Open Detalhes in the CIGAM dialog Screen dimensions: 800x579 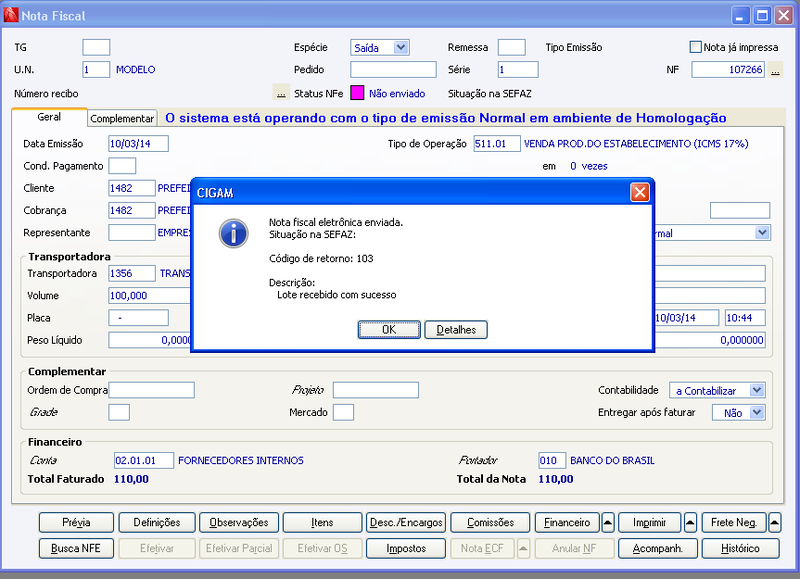pyautogui.click(x=456, y=330)
